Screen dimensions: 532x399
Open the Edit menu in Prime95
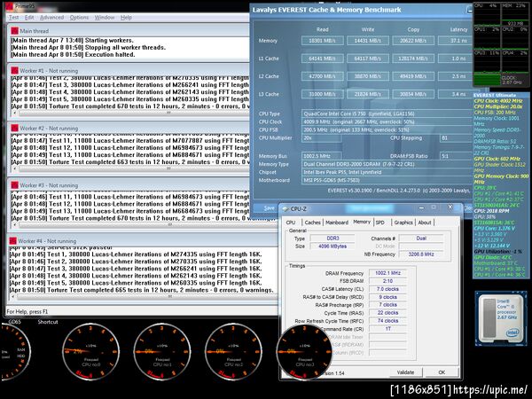click(x=29, y=18)
